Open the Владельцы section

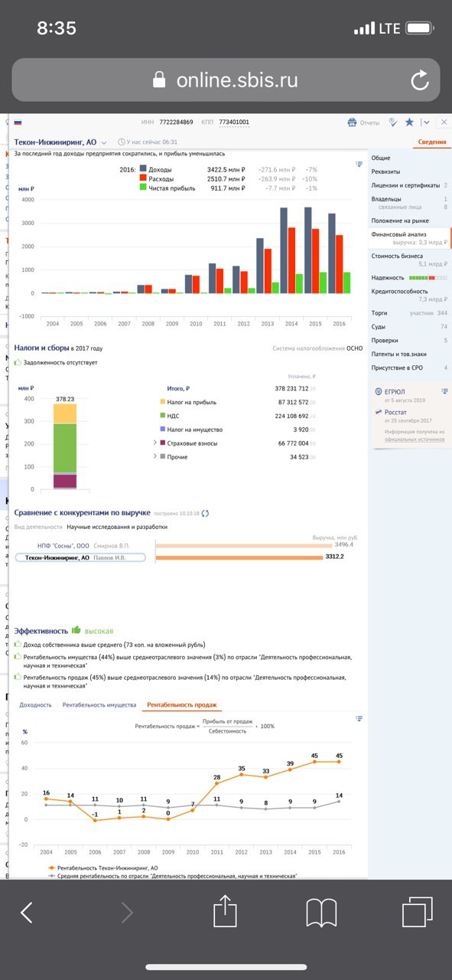[x=386, y=199]
